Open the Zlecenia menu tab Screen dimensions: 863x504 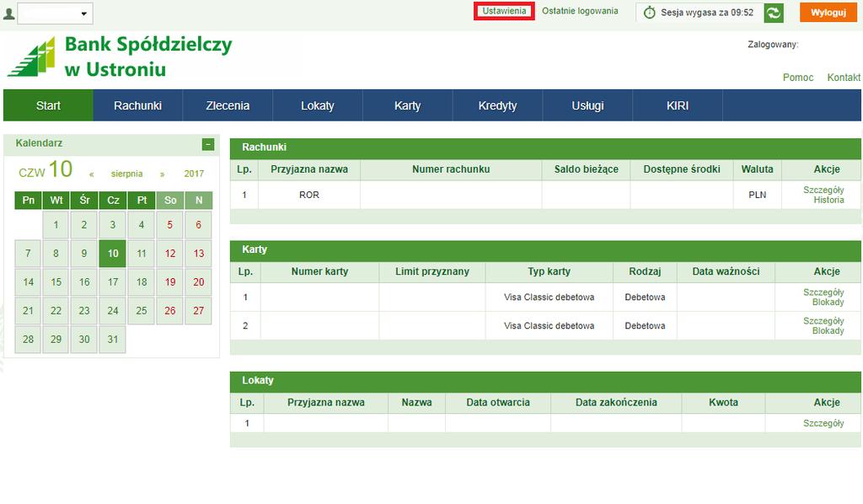[228, 105]
